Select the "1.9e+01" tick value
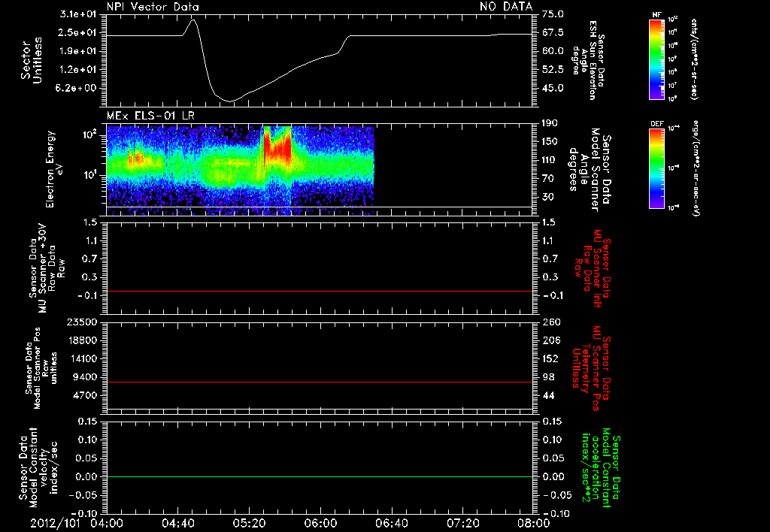 tap(78, 51)
